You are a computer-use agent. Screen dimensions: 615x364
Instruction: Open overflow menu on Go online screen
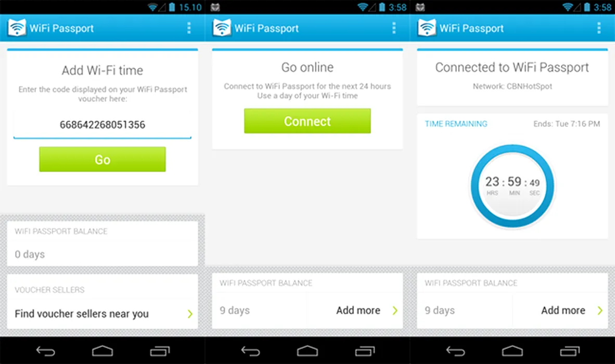coord(394,28)
